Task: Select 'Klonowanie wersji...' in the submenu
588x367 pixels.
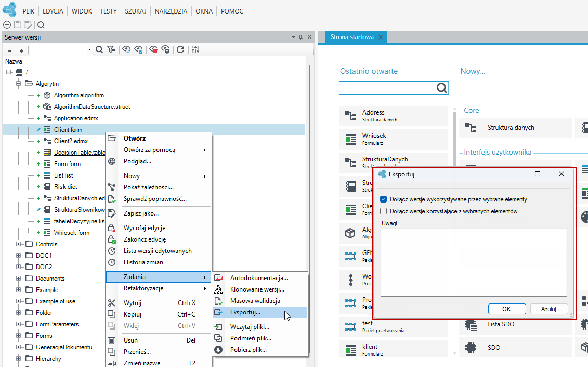Action: coord(260,289)
